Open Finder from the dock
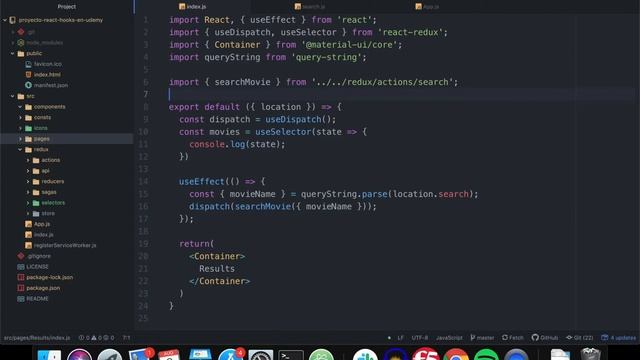640x360 pixels. 49,355
